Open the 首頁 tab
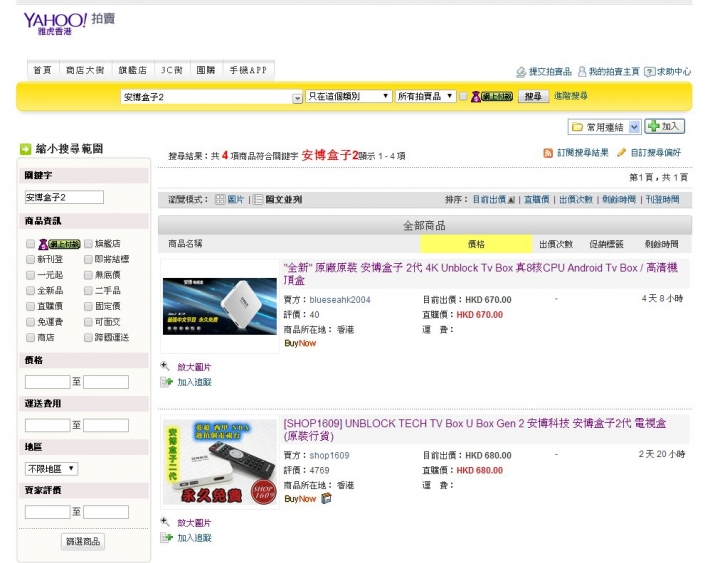 pos(42,70)
